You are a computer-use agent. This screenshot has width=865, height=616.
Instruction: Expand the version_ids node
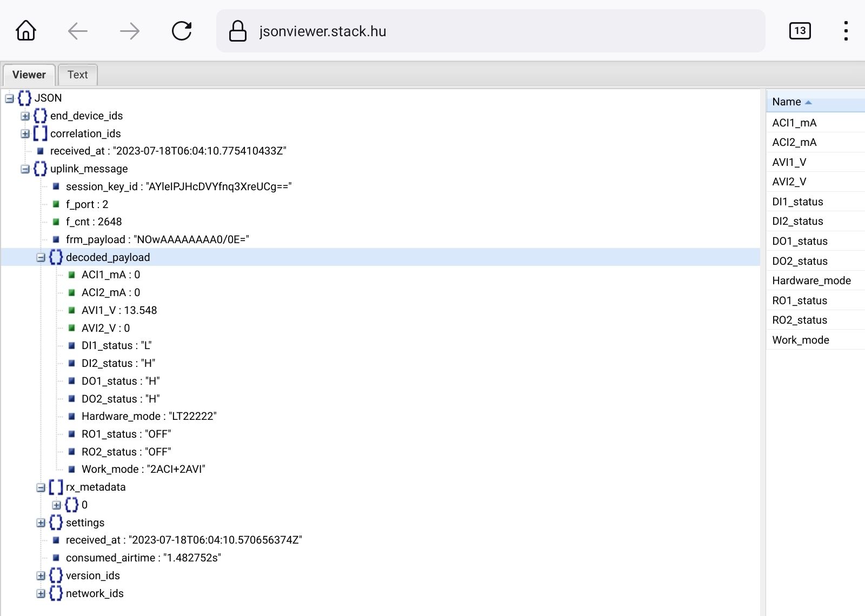pyautogui.click(x=41, y=575)
